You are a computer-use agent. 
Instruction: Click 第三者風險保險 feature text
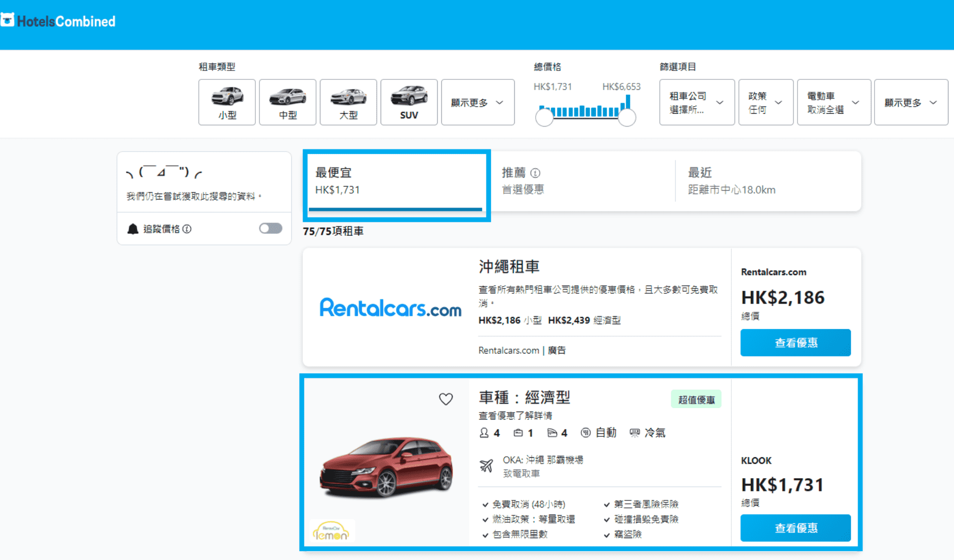(x=646, y=504)
